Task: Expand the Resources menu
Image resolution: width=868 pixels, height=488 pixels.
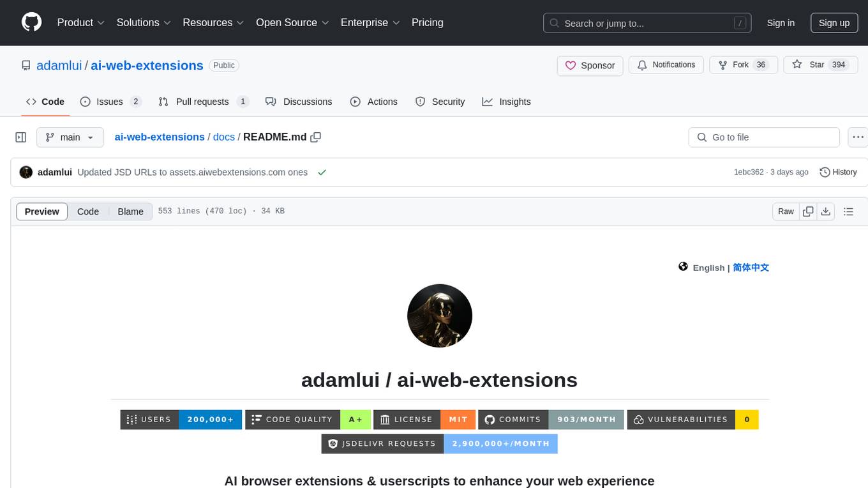Action: point(213,22)
